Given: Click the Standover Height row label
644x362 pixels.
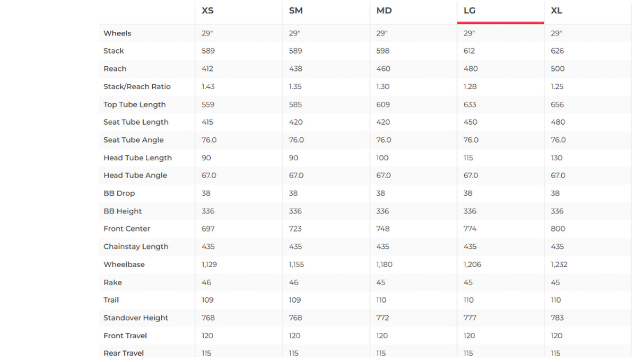Looking at the screenshot, I should pos(136,318).
